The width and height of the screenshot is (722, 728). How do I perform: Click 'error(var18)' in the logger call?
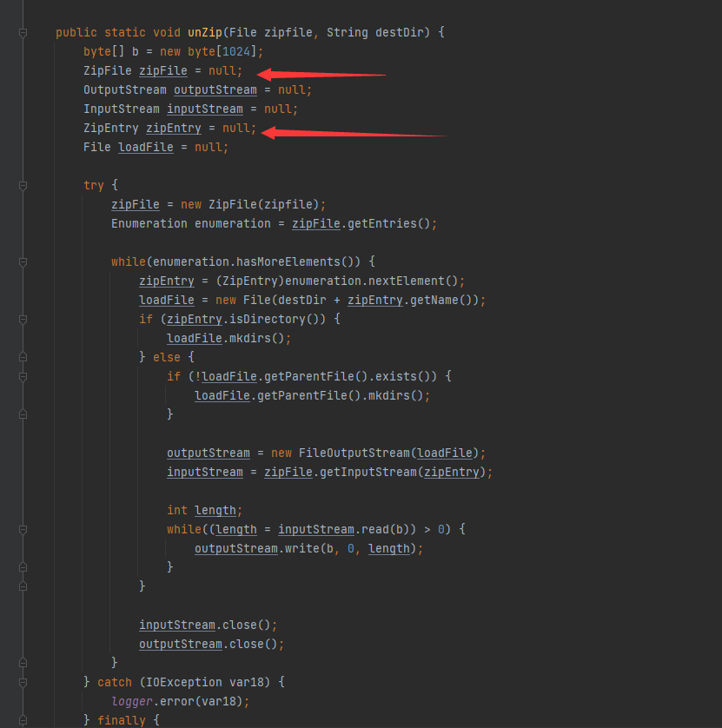click(x=201, y=701)
